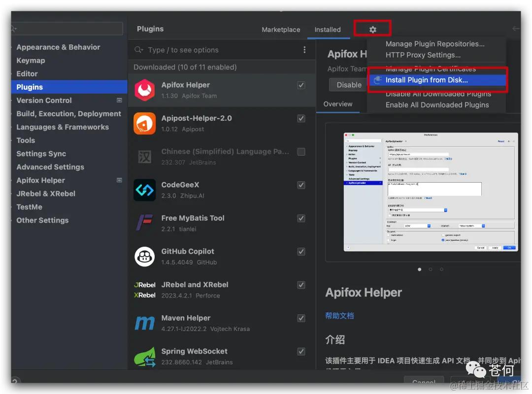Disable GitHub Copilot via its checkbox
The height and width of the screenshot is (394, 532).
(x=301, y=252)
